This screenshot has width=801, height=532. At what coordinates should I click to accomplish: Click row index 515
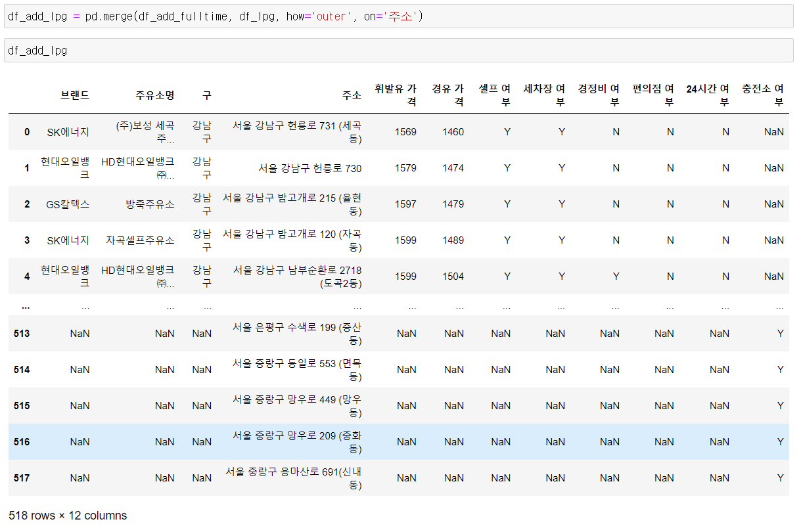[x=22, y=406]
